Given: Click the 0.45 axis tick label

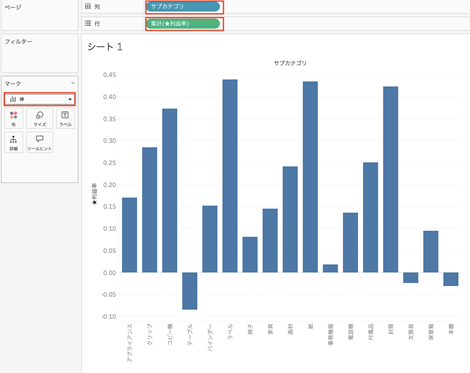Looking at the screenshot, I should point(109,75).
